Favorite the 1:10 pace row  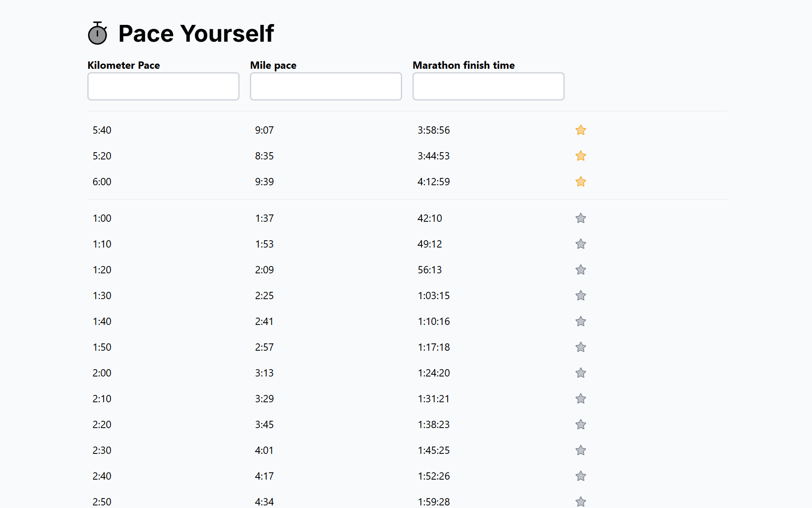point(581,244)
